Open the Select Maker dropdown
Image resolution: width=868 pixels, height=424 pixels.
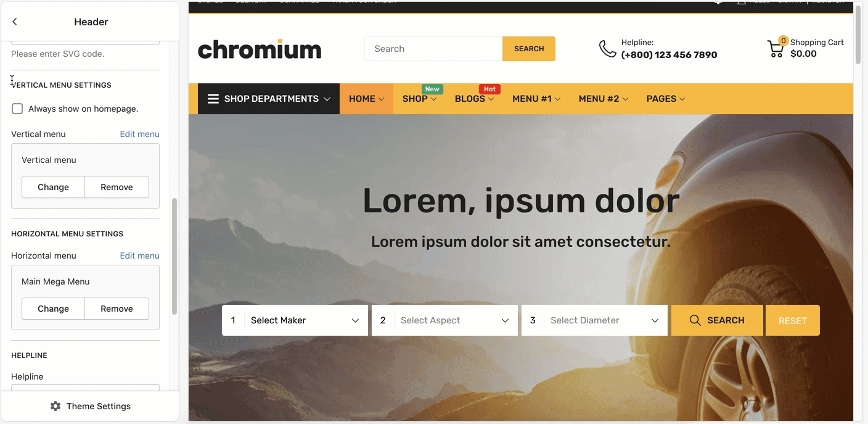[x=295, y=320]
